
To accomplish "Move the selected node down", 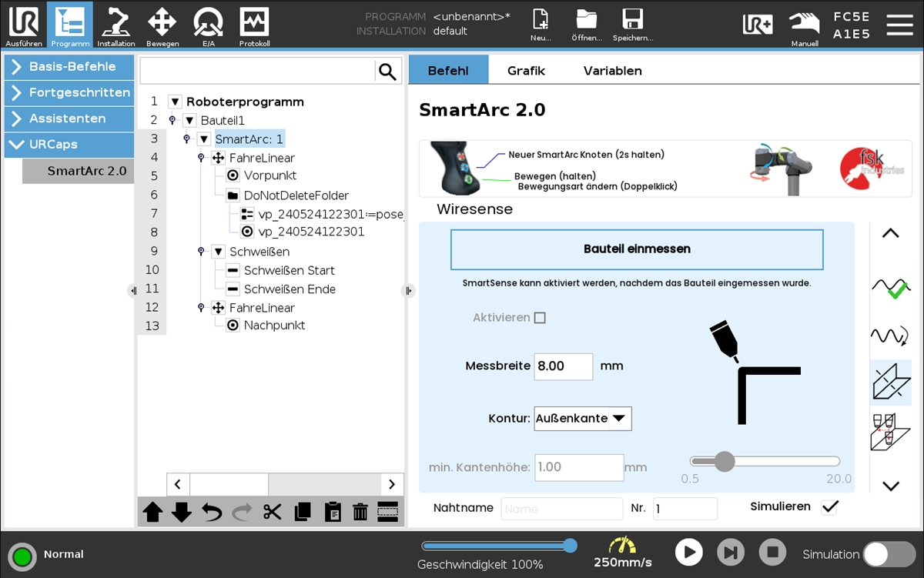I will 182,512.
